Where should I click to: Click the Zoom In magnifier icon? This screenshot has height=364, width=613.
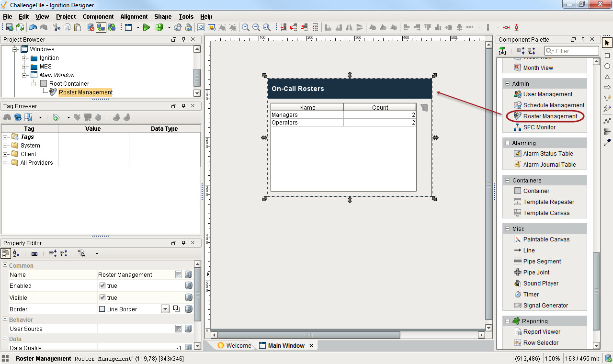point(246,28)
